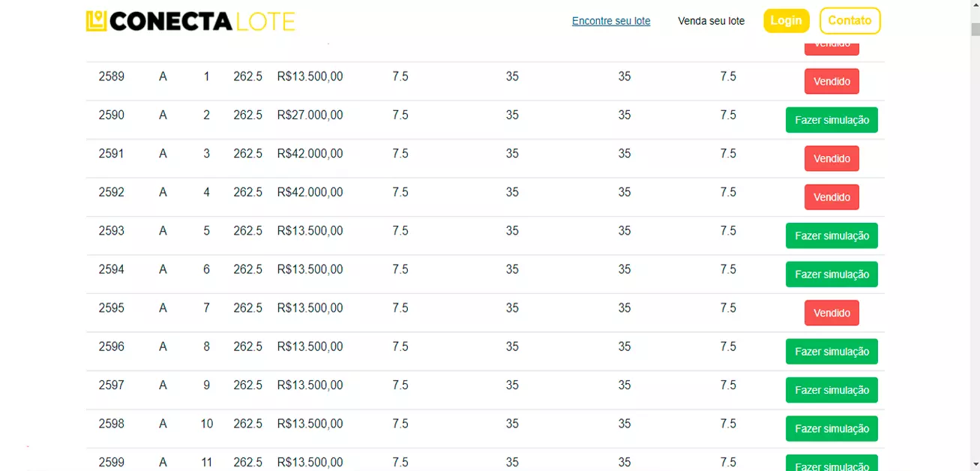Select lot ID 2592 cell

112,192
